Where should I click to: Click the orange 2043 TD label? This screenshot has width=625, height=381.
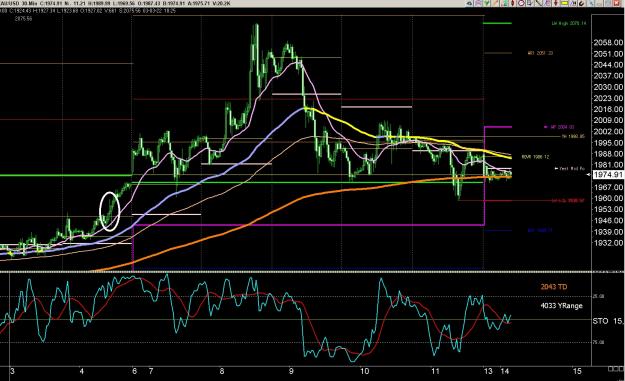[x=554, y=287]
